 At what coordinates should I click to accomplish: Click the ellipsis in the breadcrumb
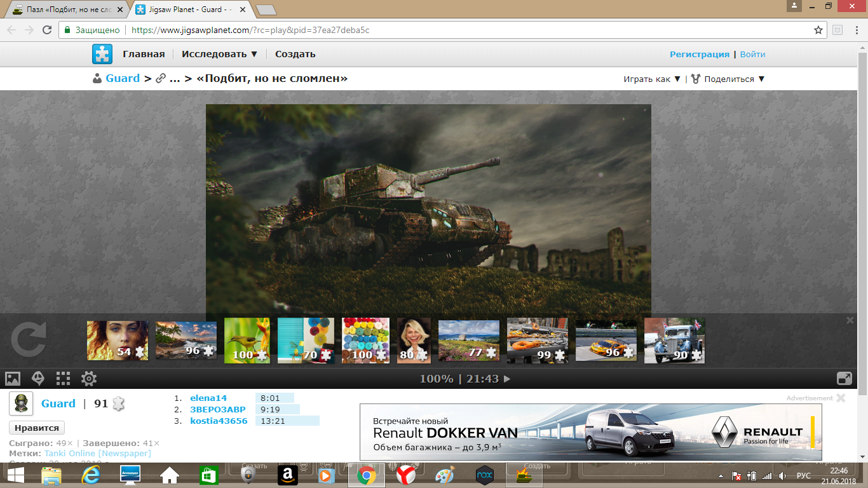(x=175, y=79)
